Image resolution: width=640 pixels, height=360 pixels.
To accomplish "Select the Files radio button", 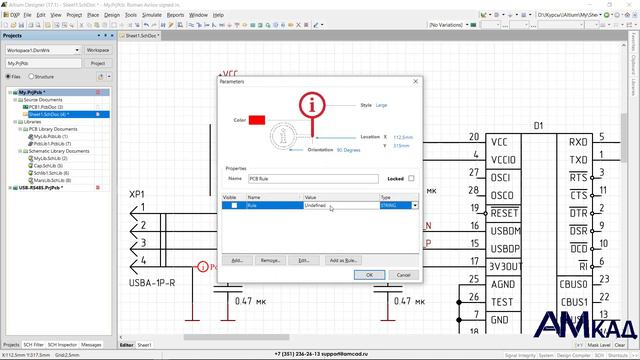I will 8,76.
